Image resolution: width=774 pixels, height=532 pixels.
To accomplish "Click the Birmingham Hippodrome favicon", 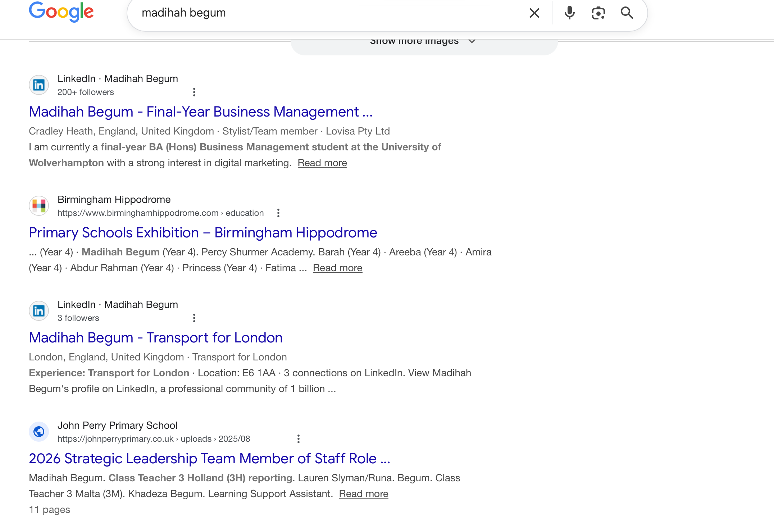I will pos(39,206).
